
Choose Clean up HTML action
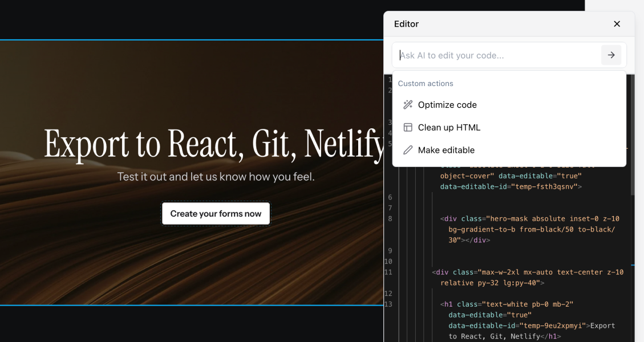[x=509, y=127]
